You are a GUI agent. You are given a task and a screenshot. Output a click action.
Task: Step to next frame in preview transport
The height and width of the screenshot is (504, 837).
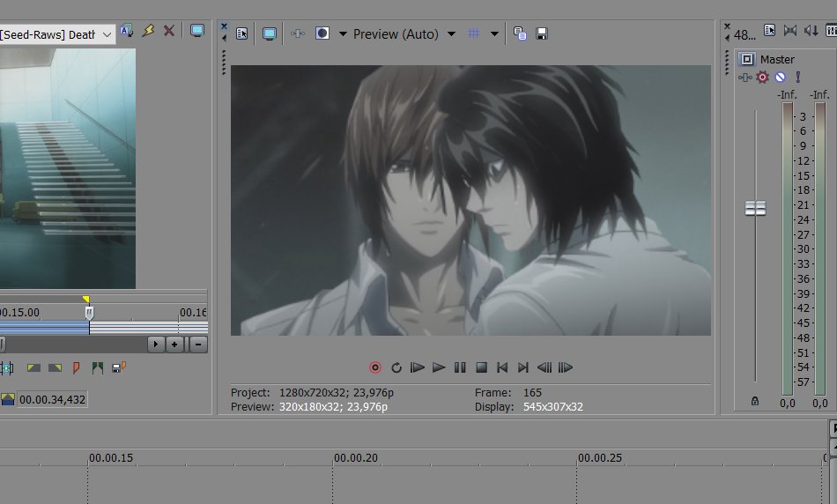click(x=566, y=367)
